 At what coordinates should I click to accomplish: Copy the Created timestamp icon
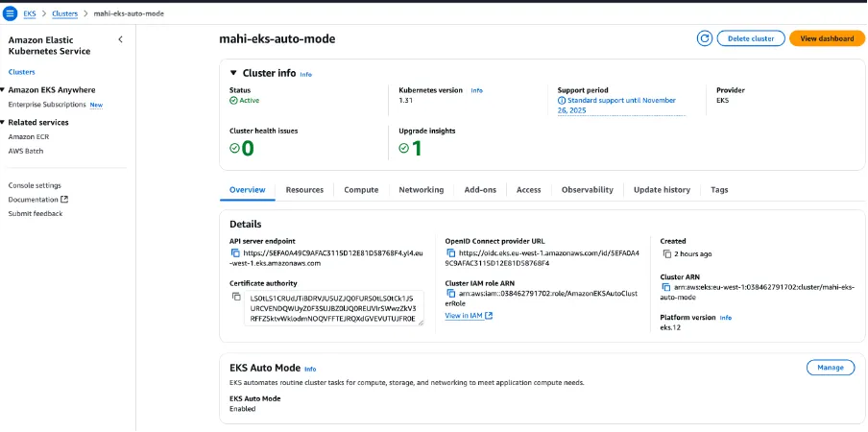tap(666, 253)
